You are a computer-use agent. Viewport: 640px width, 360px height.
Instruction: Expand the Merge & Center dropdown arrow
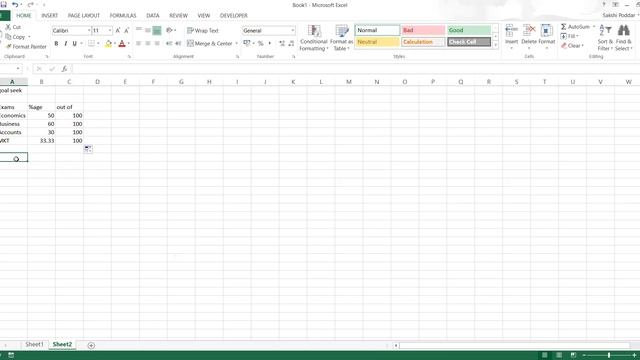(x=236, y=43)
